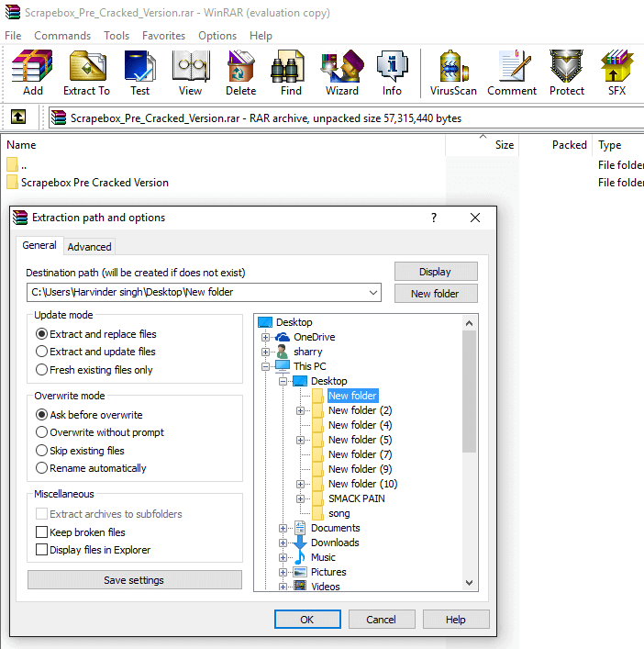Enable Keep broken files checkbox
Viewport: 644px width, 649px height.
pyautogui.click(x=41, y=532)
